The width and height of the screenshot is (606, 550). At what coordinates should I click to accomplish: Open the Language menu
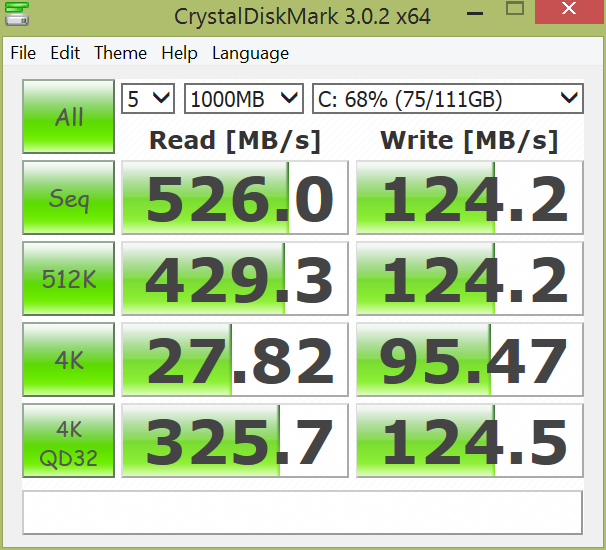click(x=250, y=54)
